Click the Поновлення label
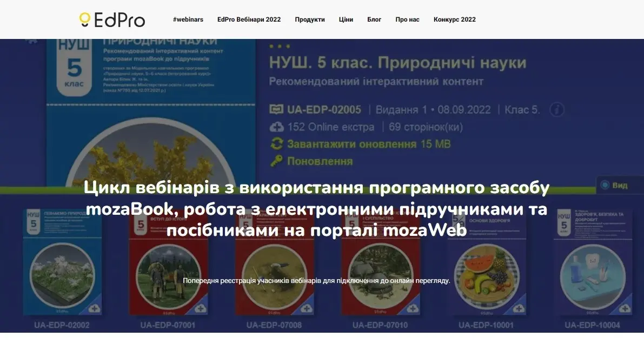Screen dimensions: 644x343 [x=320, y=161]
